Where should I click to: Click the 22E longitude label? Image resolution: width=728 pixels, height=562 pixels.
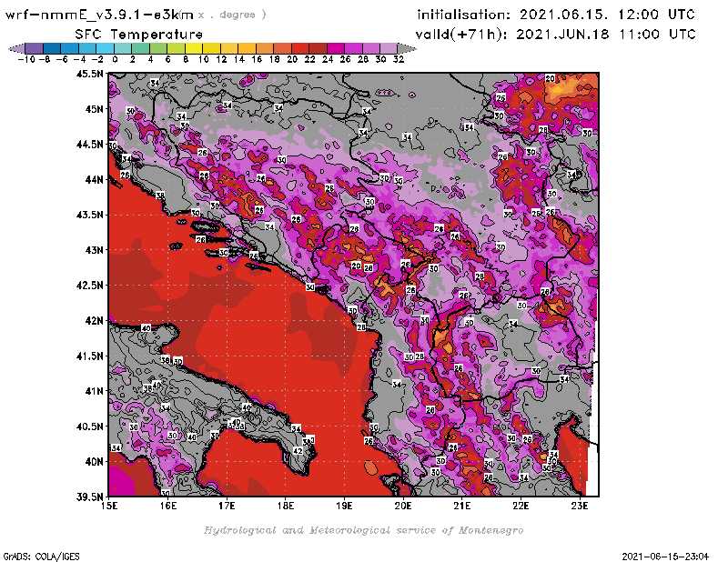(x=521, y=506)
